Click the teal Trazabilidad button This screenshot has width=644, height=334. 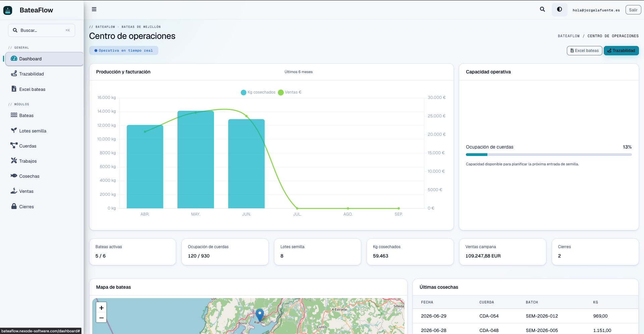coord(621,51)
